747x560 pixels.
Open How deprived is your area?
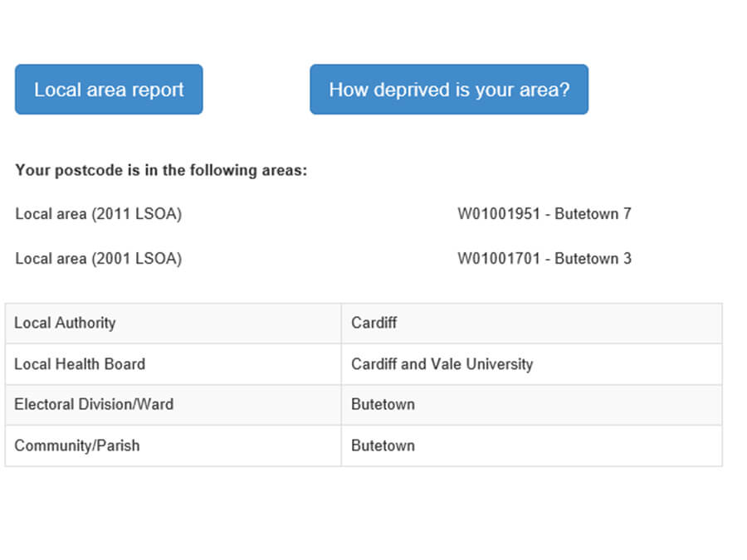pyautogui.click(x=449, y=89)
